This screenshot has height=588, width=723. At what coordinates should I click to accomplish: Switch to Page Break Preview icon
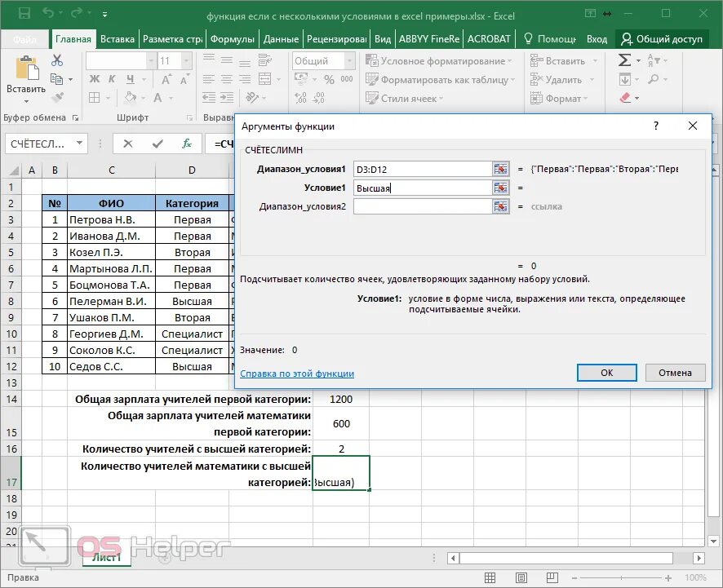(552, 578)
